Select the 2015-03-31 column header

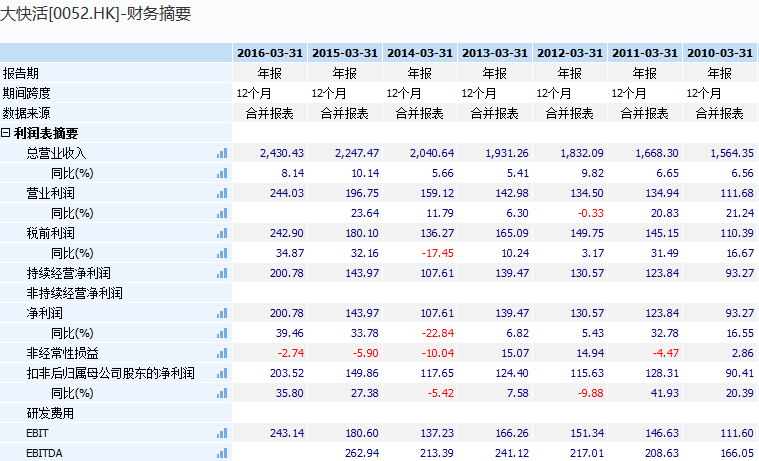coord(345,53)
